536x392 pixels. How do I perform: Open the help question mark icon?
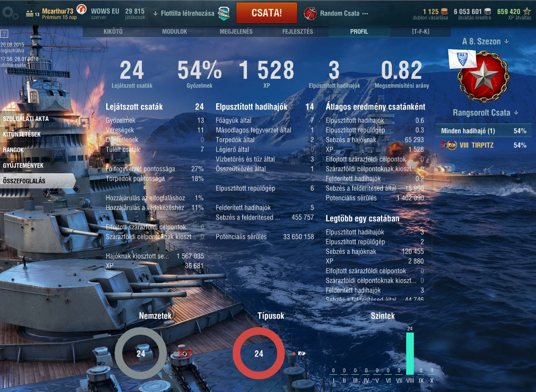point(4,34)
